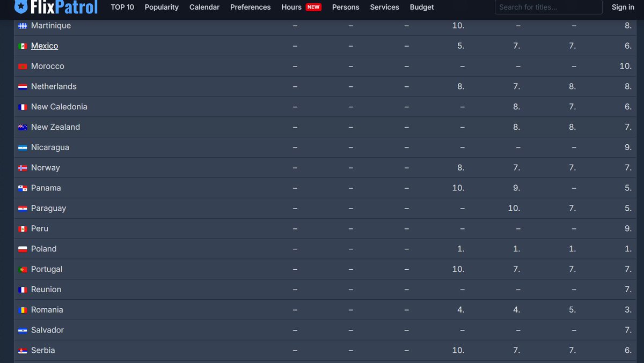Screen dimensions: 644x363
Task: Open the Services menu item
Action: pos(385,7)
